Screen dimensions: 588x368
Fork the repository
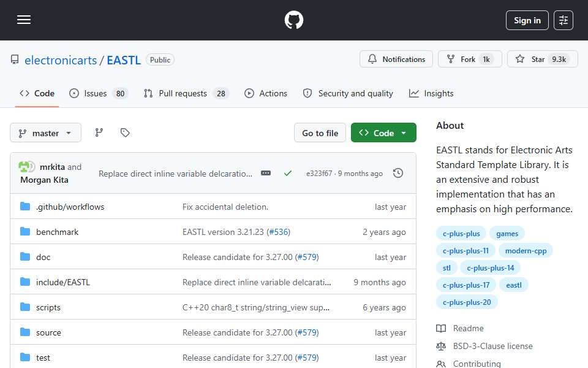tap(470, 59)
